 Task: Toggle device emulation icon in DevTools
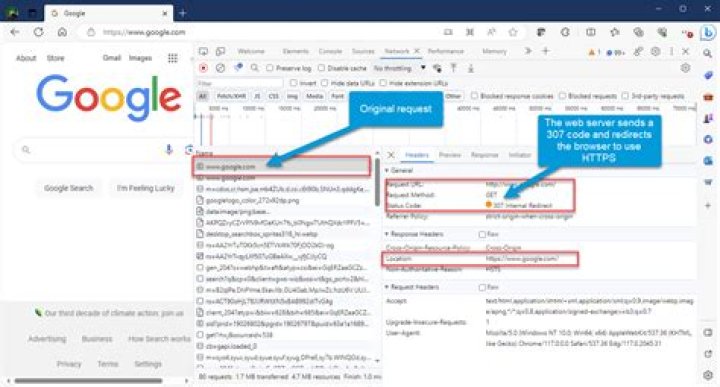point(220,51)
